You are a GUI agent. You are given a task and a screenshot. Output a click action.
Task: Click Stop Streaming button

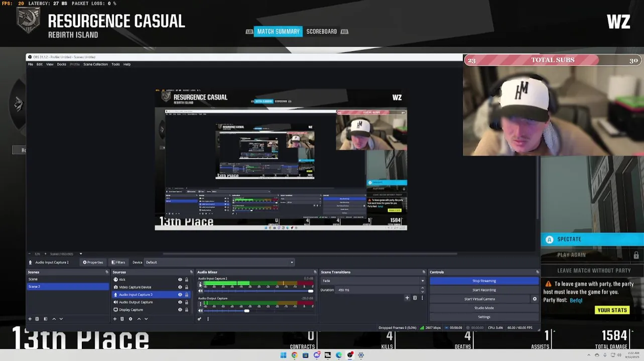[484, 281]
